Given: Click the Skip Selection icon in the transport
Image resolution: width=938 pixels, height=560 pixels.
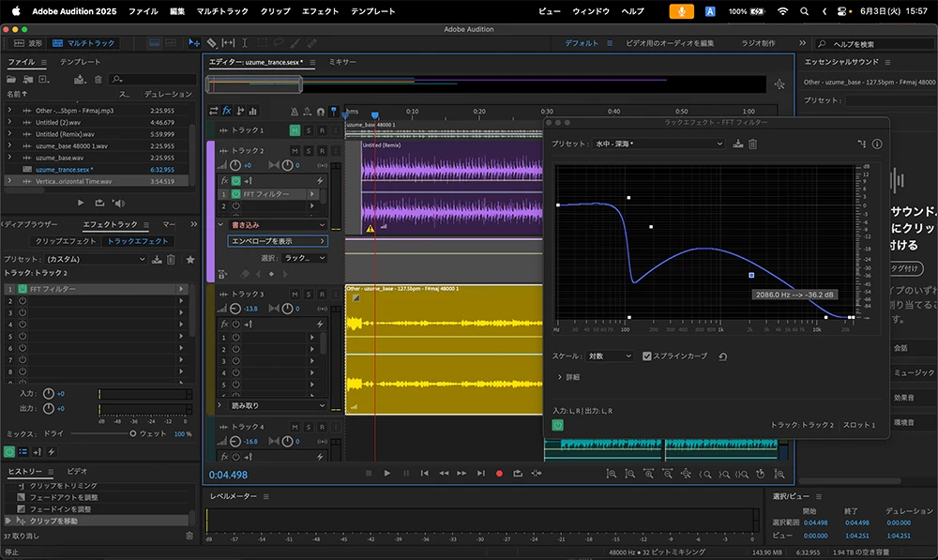Looking at the screenshot, I should [537, 474].
